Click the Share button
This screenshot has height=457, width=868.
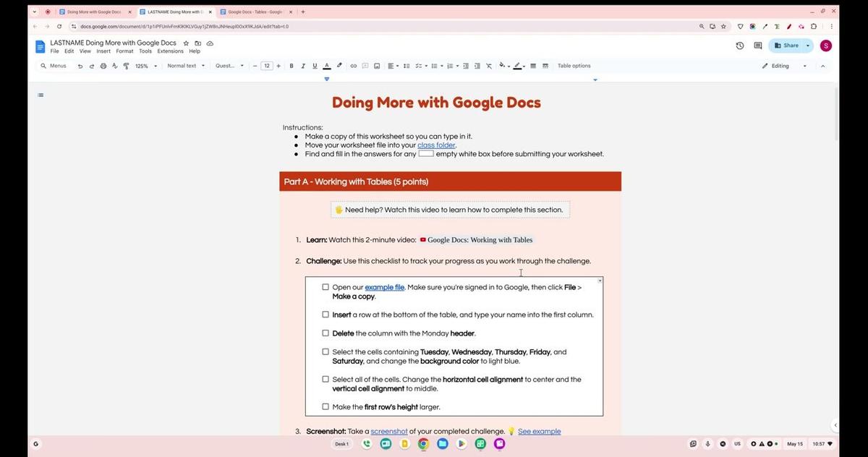pos(786,45)
